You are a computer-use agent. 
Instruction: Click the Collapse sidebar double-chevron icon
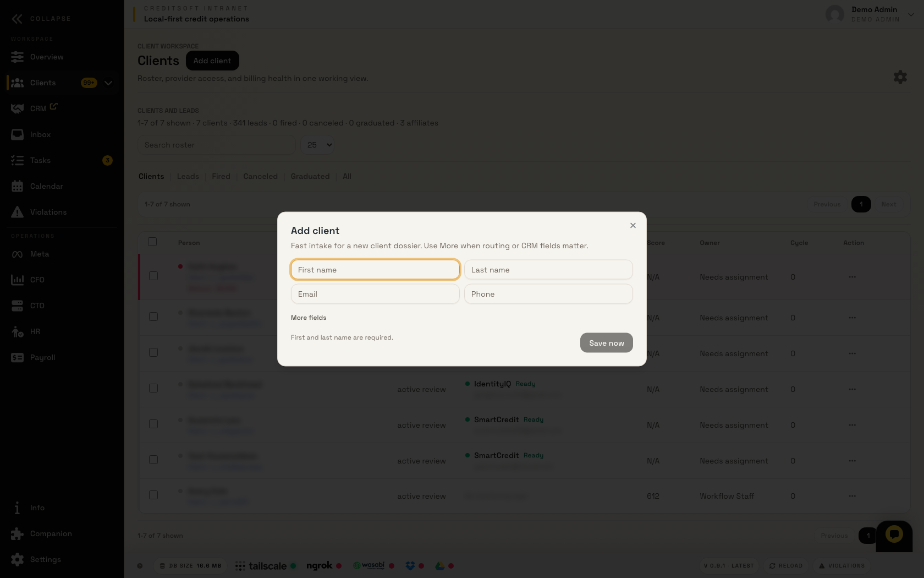point(17,19)
